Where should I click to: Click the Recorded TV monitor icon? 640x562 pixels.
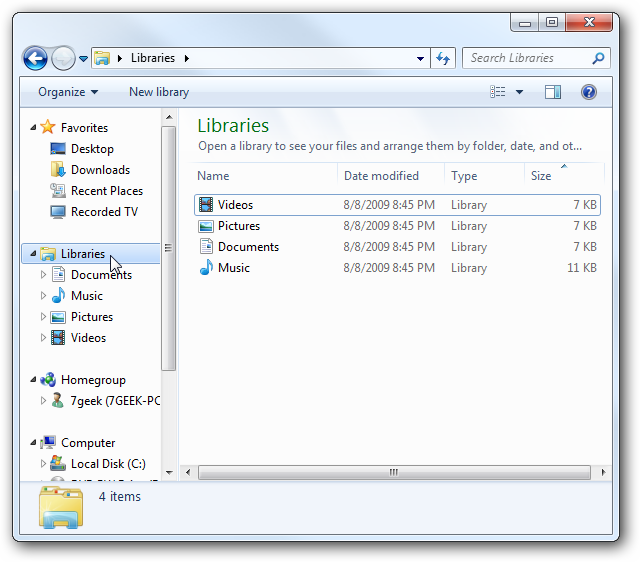click(x=58, y=212)
